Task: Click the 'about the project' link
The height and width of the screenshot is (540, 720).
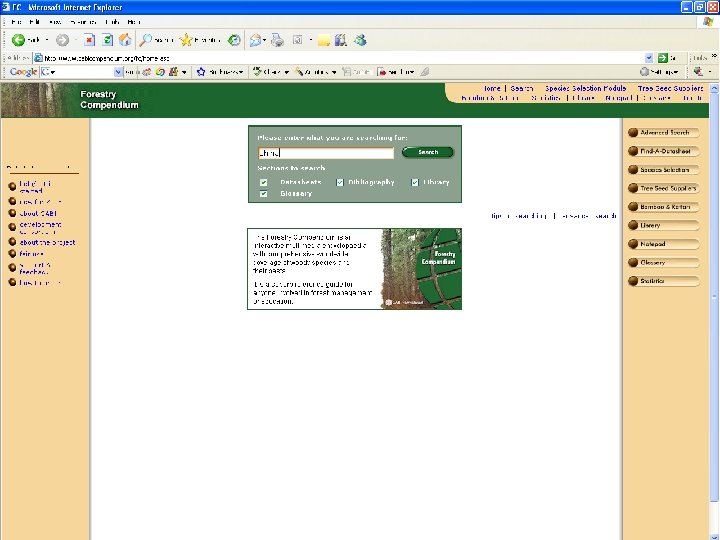Action: click(47, 242)
